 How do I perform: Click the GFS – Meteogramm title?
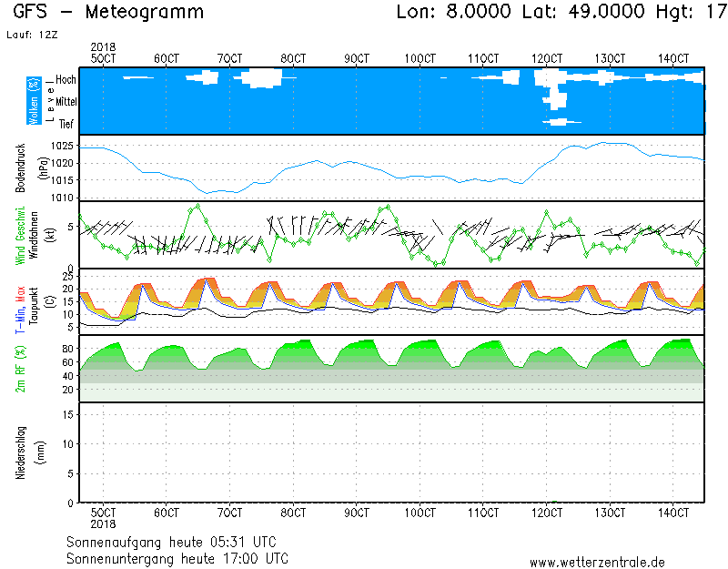(x=108, y=12)
